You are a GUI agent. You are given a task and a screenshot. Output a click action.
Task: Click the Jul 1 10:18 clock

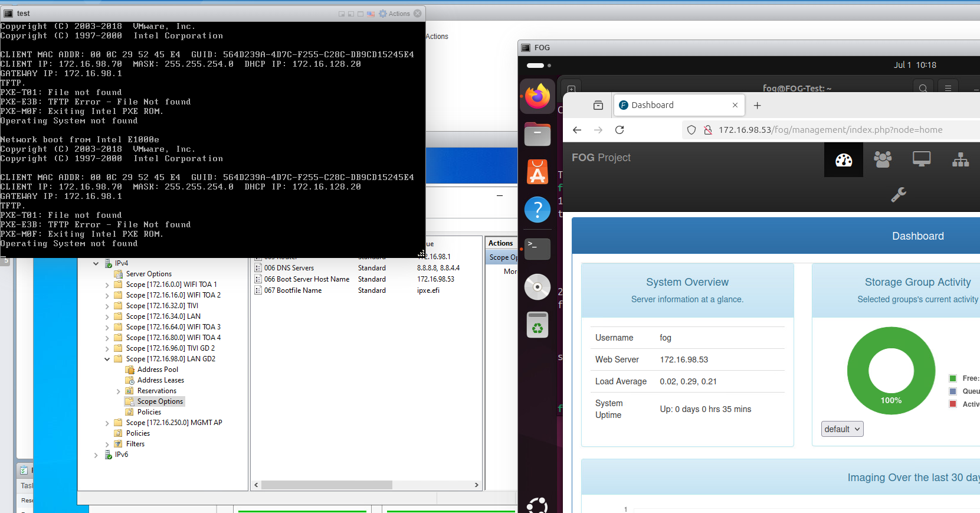915,65
